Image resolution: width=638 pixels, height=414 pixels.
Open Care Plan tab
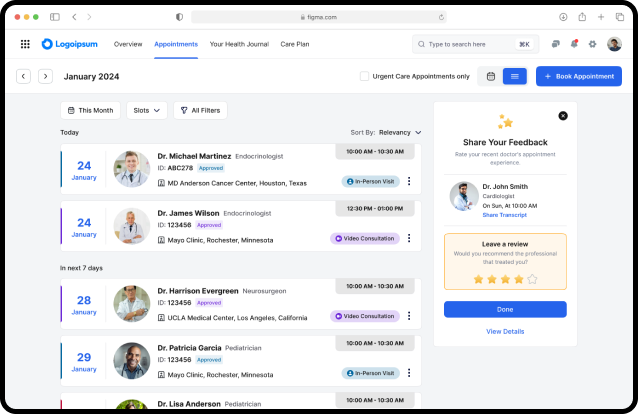[x=295, y=44]
